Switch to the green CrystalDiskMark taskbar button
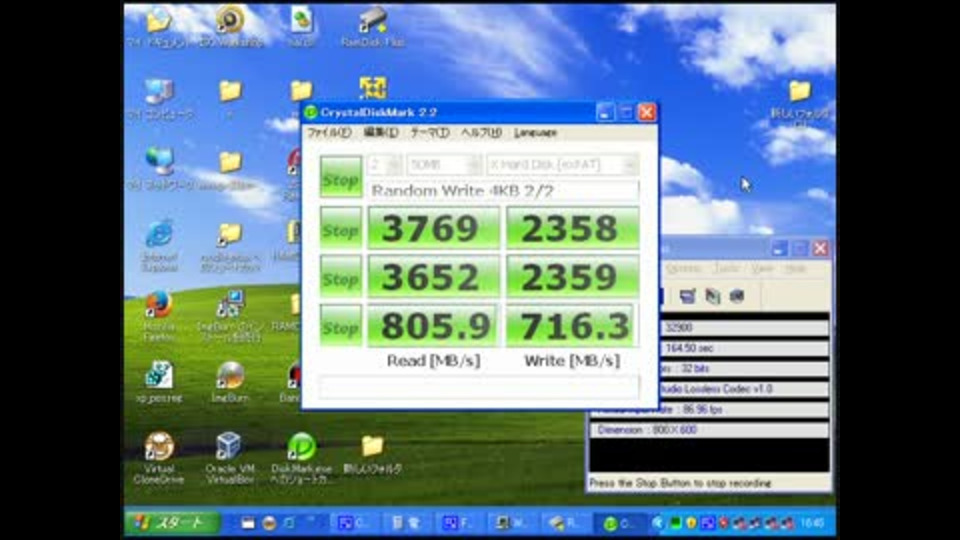Image resolution: width=960 pixels, height=540 pixels. click(x=621, y=523)
